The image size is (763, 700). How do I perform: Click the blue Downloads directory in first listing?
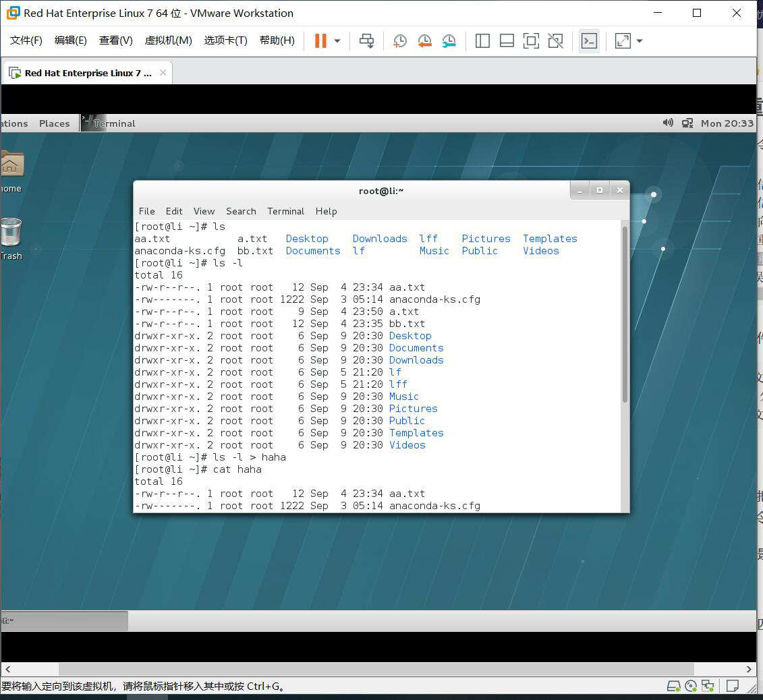point(380,239)
